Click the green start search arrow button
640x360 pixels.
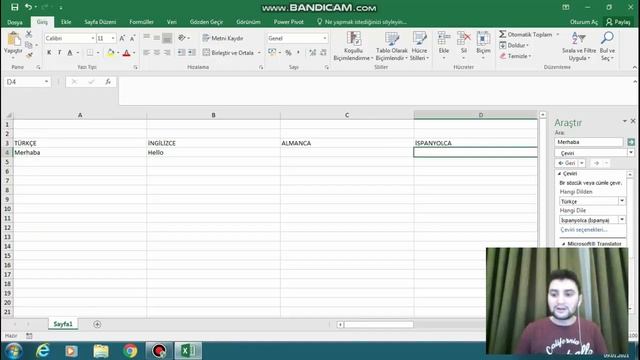point(631,142)
